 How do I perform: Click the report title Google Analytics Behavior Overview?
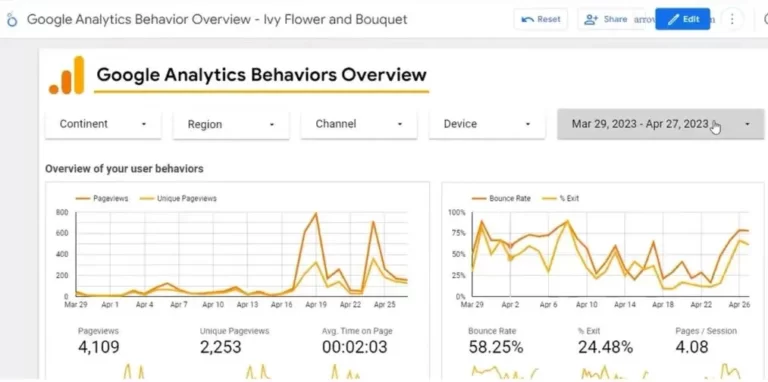point(217,20)
